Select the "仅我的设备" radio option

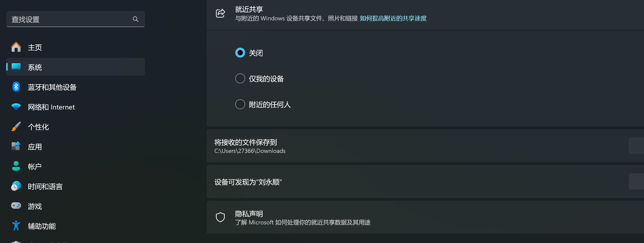240,79
